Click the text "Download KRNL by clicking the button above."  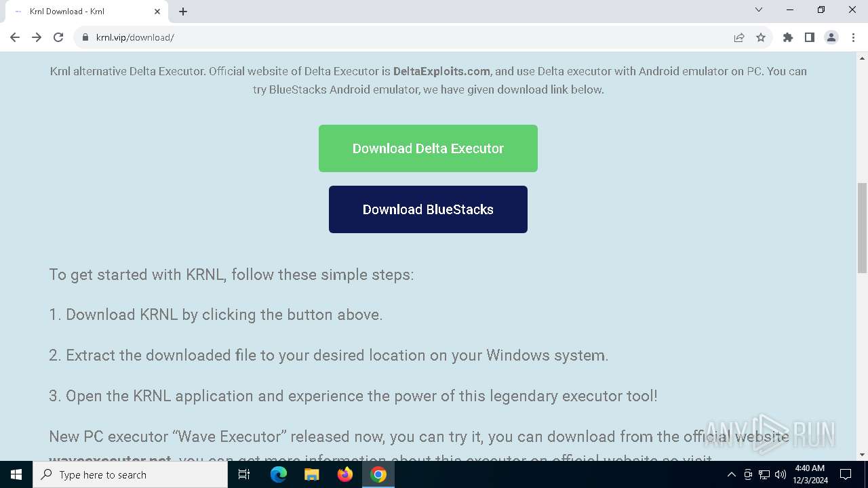(x=224, y=314)
